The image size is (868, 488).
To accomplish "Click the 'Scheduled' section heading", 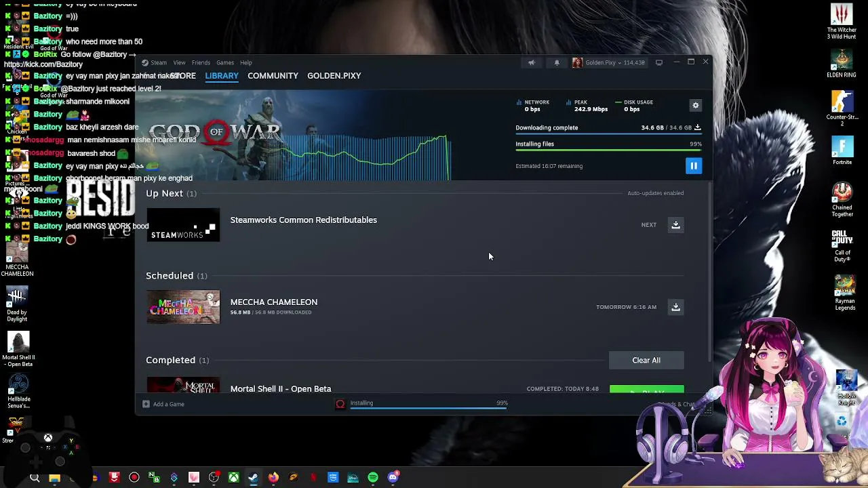I will click(x=170, y=275).
